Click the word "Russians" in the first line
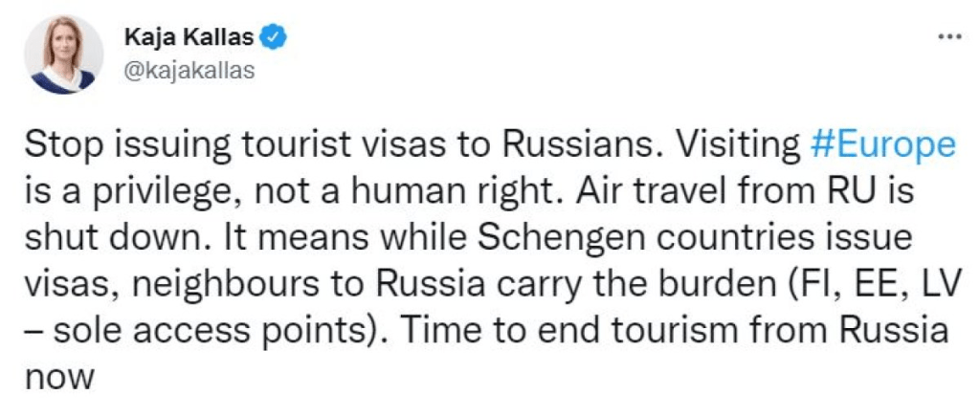The height and width of the screenshot is (417, 980). (x=543, y=145)
